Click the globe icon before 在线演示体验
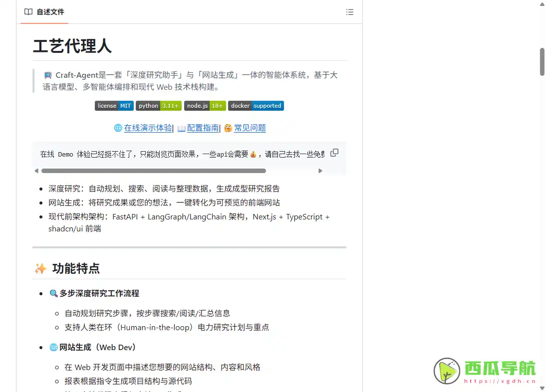This screenshot has height=392, width=546. pos(118,128)
